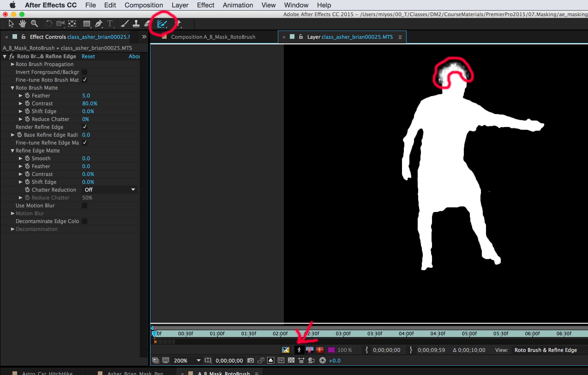The image size is (588, 375).
Task: Click the Toggle Alpha view button
Action: click(x=299, y=350)
